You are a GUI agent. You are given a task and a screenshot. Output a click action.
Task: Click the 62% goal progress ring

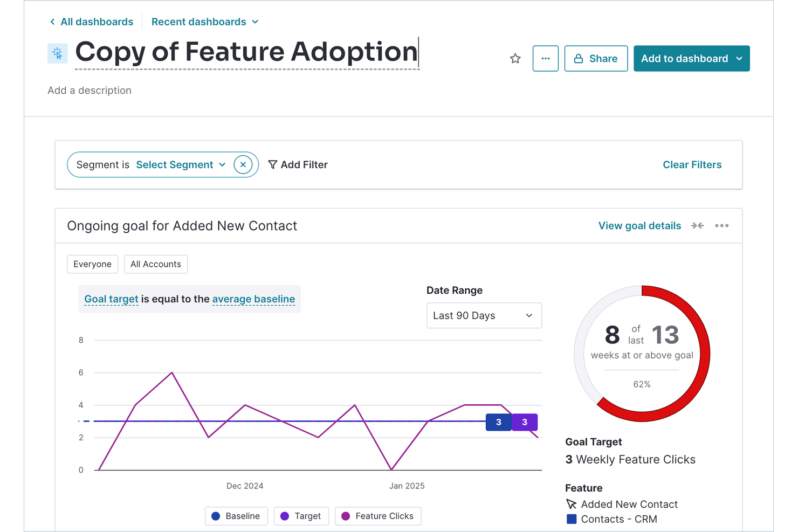tap(642, 353)
